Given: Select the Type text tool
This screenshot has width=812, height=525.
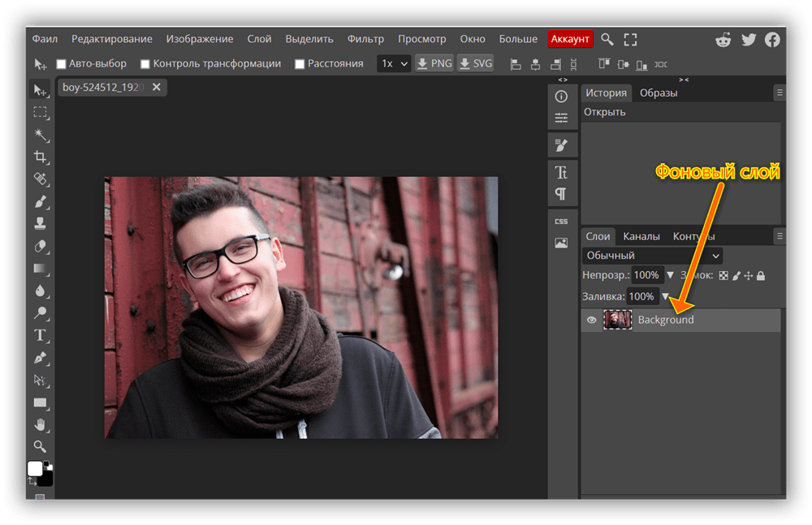Looking at the screenshot, I should 40,335.
